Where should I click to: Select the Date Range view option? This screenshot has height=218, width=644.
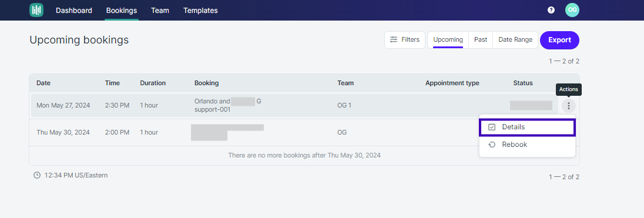tap(515, 40)
